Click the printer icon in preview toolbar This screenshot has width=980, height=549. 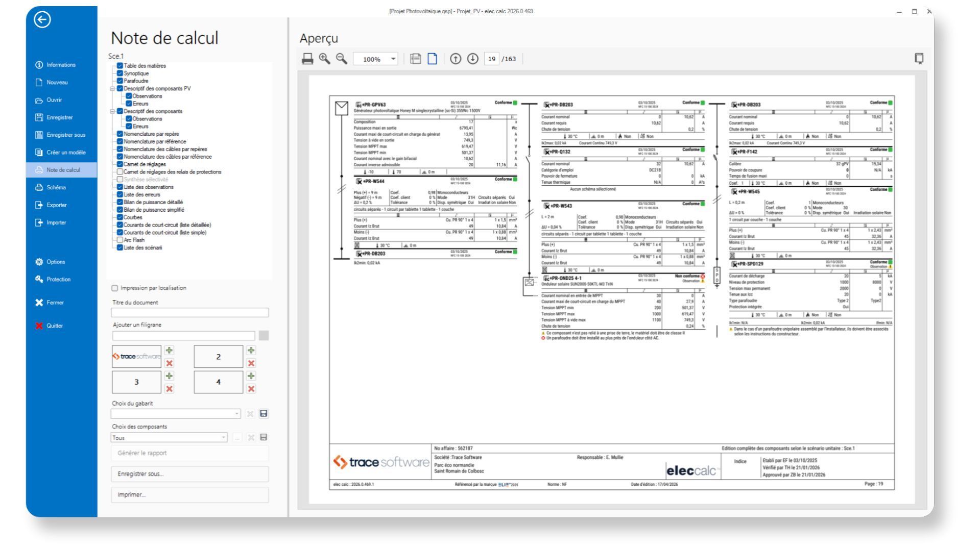tap(308, 59)
